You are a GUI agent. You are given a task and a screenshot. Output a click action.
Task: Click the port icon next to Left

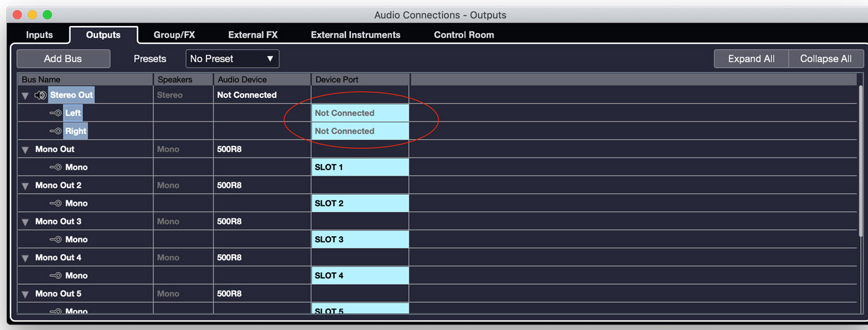(55, 114)
